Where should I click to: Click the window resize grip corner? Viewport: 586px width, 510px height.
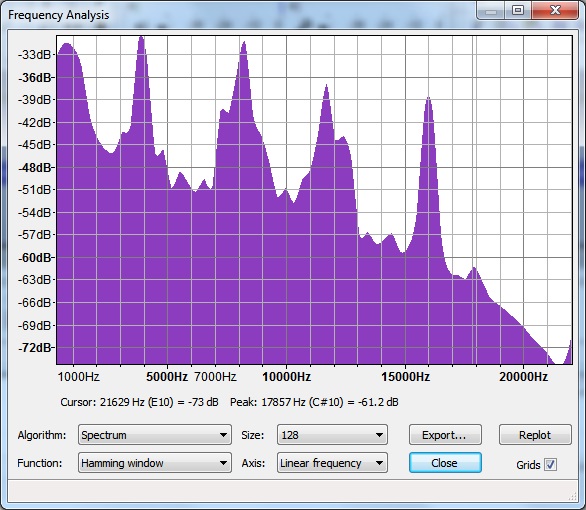tap(573, 496)
